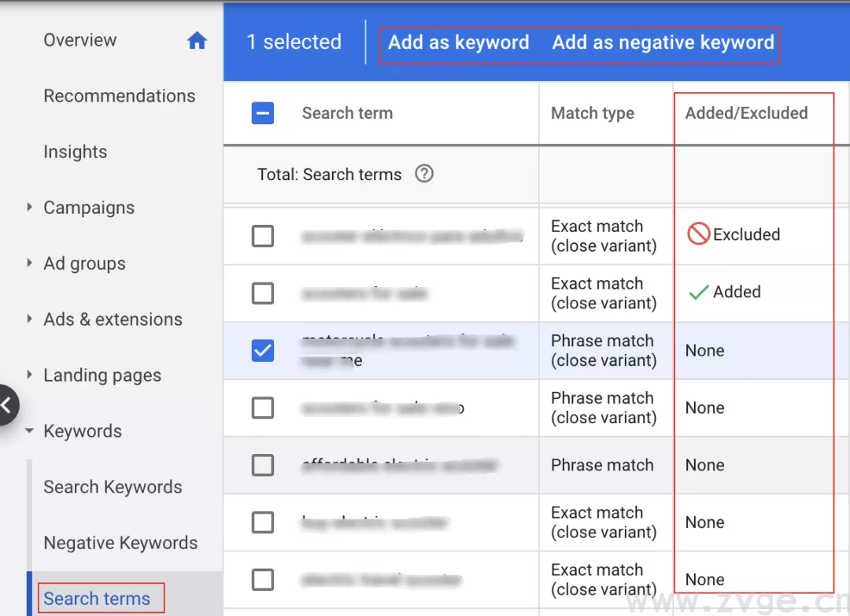Click Add as negative keyword
Screen dimensions: 850x616
click(663, 42)
